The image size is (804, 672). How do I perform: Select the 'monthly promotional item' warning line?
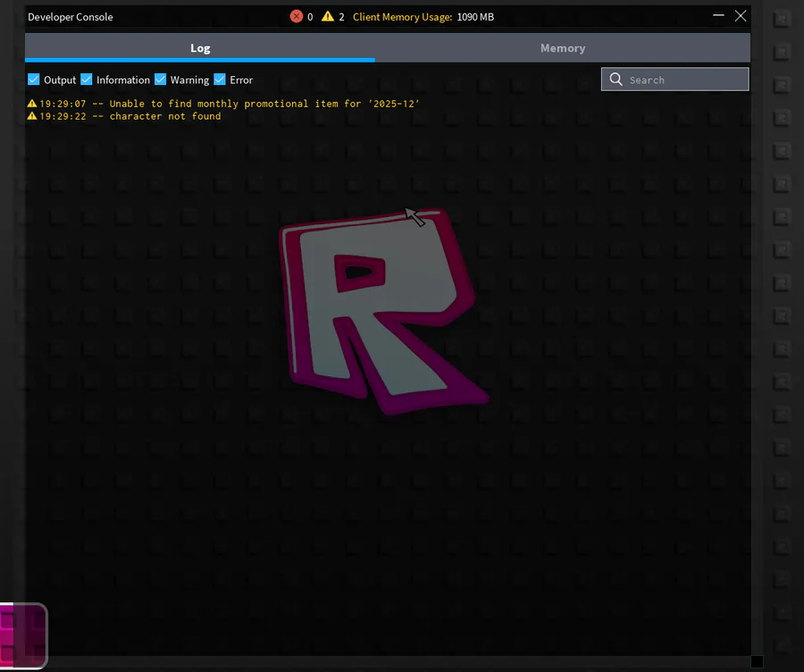223,104
